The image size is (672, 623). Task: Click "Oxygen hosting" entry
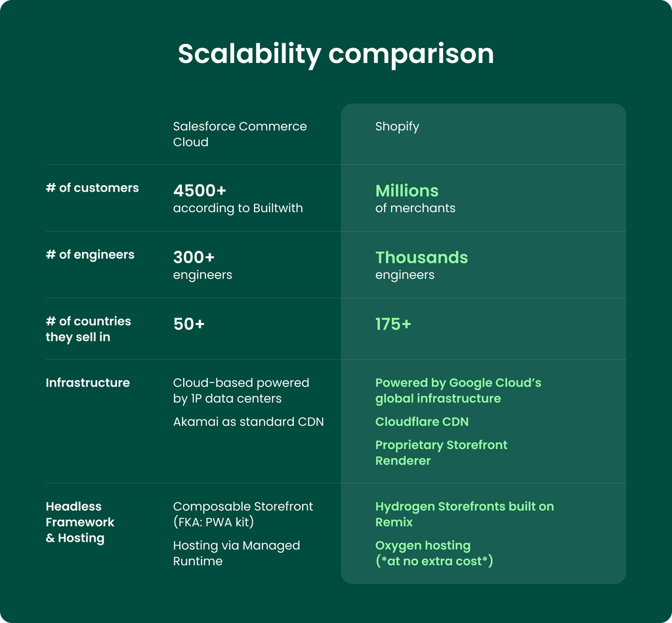pyautogui.click(x=423, y=546)
